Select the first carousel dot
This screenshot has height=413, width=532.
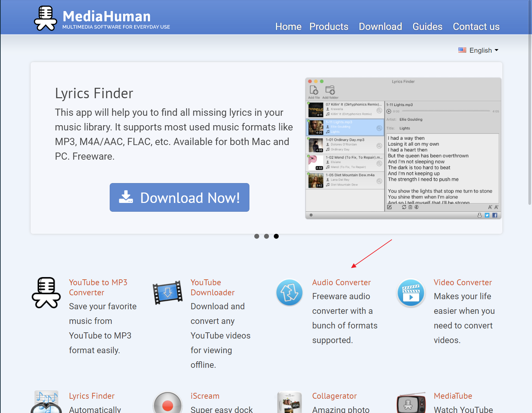(257, 236)
